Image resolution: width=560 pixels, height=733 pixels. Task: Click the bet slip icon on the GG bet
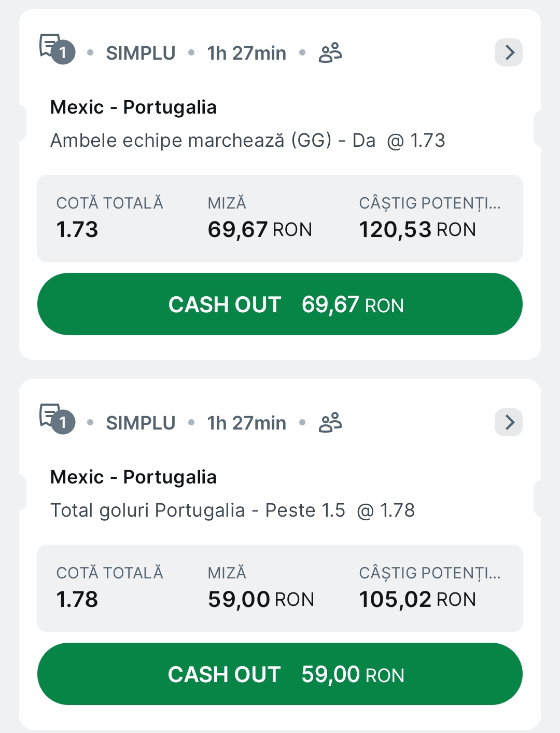(57, 50)
